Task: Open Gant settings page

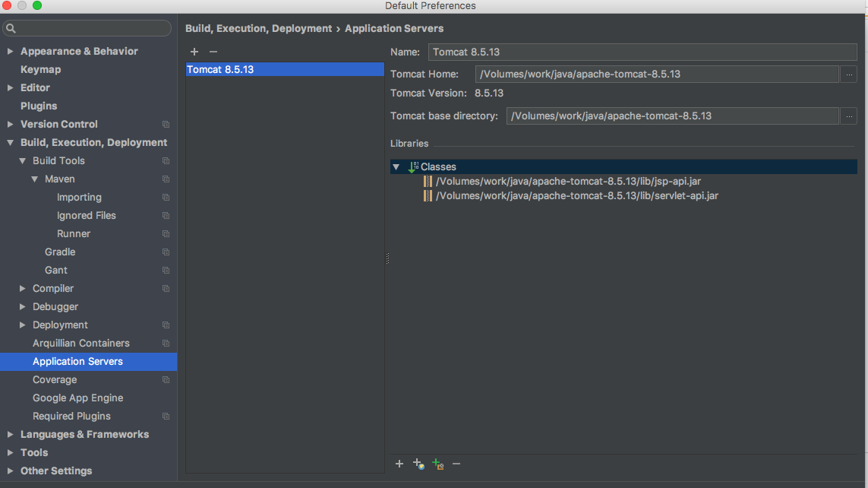Action: pyautogui.click(x=56, y=271)
